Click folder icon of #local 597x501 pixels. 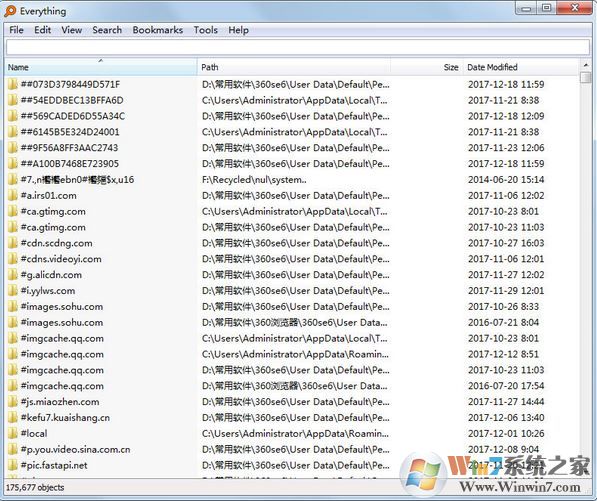pyautogui.click(x=13, y=433)
